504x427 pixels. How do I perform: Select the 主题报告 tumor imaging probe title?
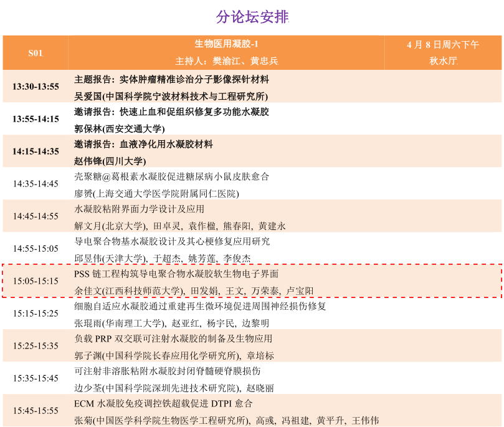[171, 79]
